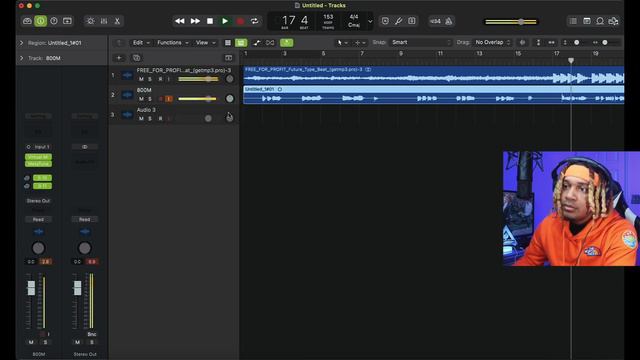The height and width of the screenshot is (360, 640).
Task: Record-enable the Audio 3 track
Action: (x=160, y=119)
